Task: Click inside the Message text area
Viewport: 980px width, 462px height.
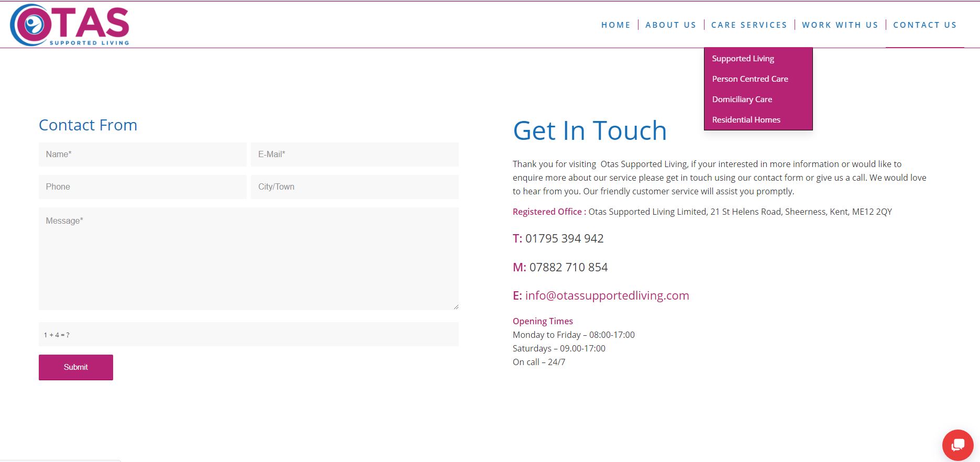Action: click(x=248, y=258)
